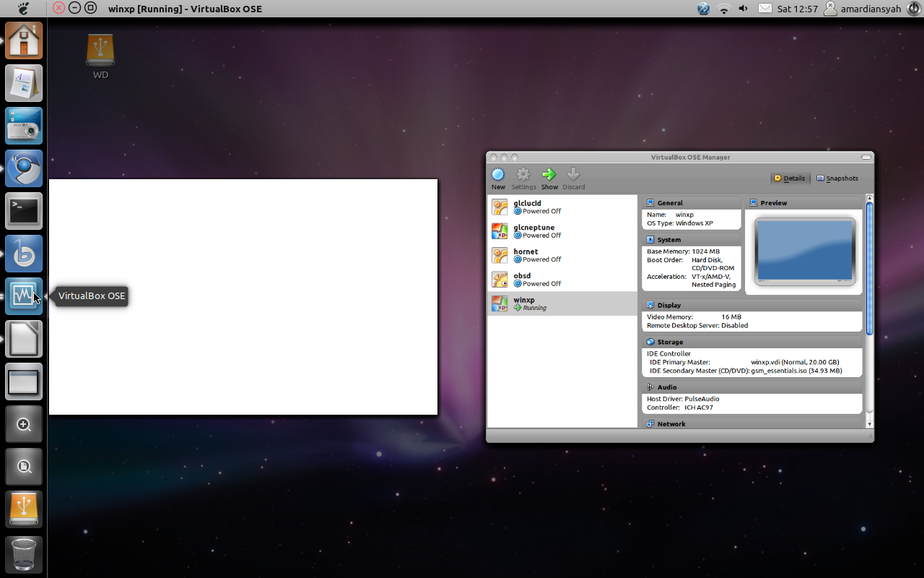The width and height of the screenshot is (924, 578).
Task: Click the GNOME foot menu icon
Action: click(x=24, y=9)
